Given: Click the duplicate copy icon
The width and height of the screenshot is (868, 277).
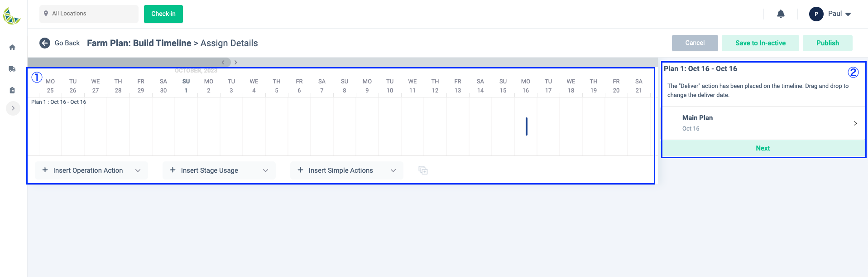Looking at the screenshot, I should click(423, 170).
